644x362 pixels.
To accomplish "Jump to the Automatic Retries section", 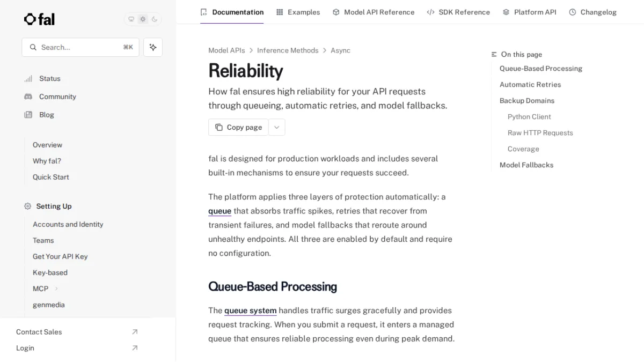I will tap(530, 85).
